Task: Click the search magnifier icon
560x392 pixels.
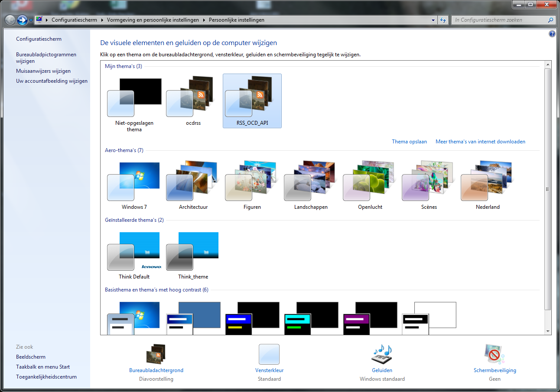Action: 550,20
